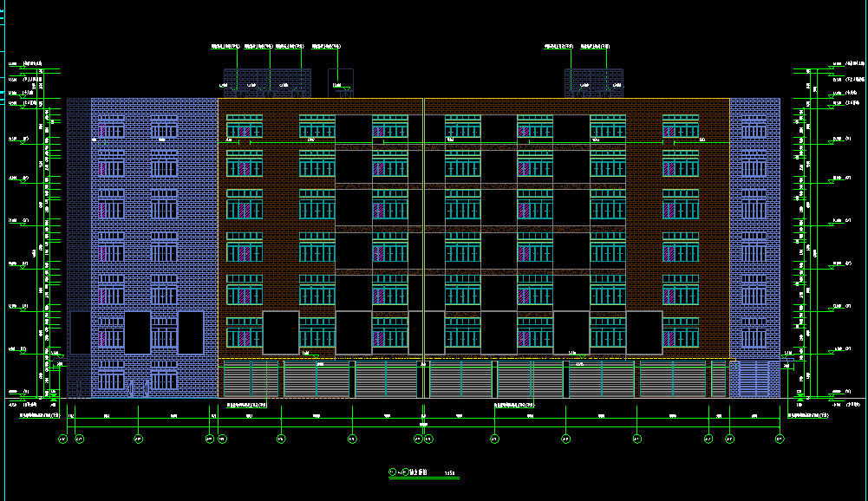
Task: Select the small central rooftop box
Action: (x=340, y=82)
